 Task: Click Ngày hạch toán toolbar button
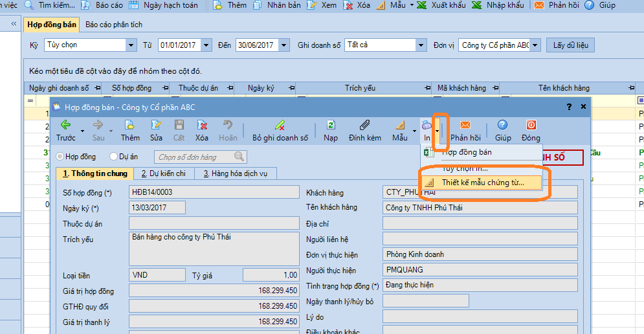[x=164, y=5]
